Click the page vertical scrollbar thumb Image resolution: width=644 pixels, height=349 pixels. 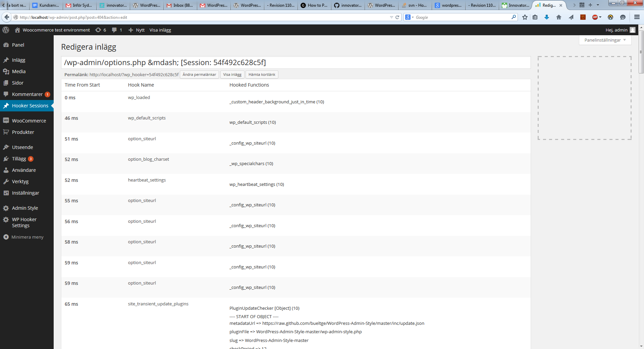pyautogui.click(x=641, y=52)
